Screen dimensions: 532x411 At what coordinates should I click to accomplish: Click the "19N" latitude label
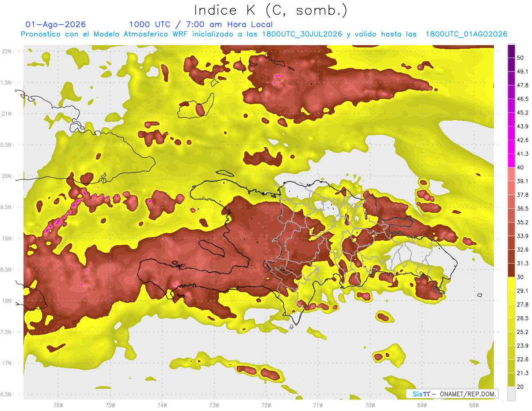(8, 238)
